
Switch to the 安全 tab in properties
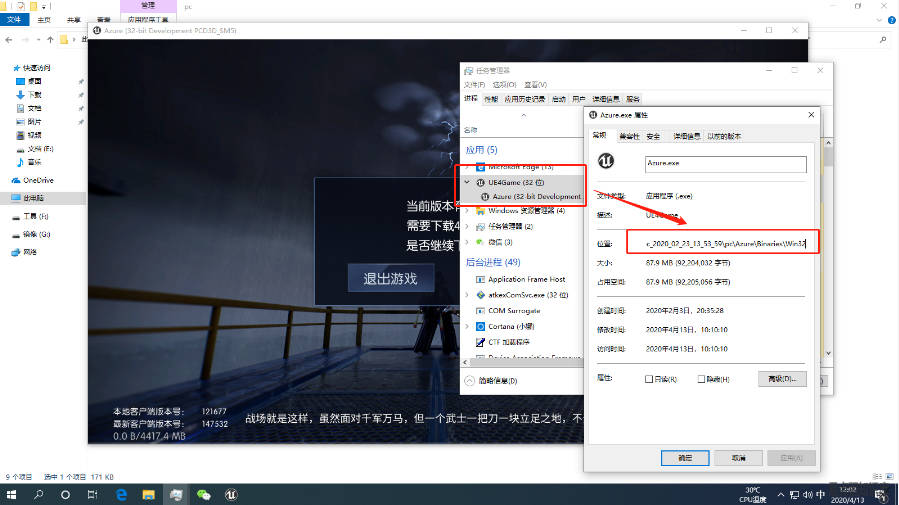(x=653, y=136)
